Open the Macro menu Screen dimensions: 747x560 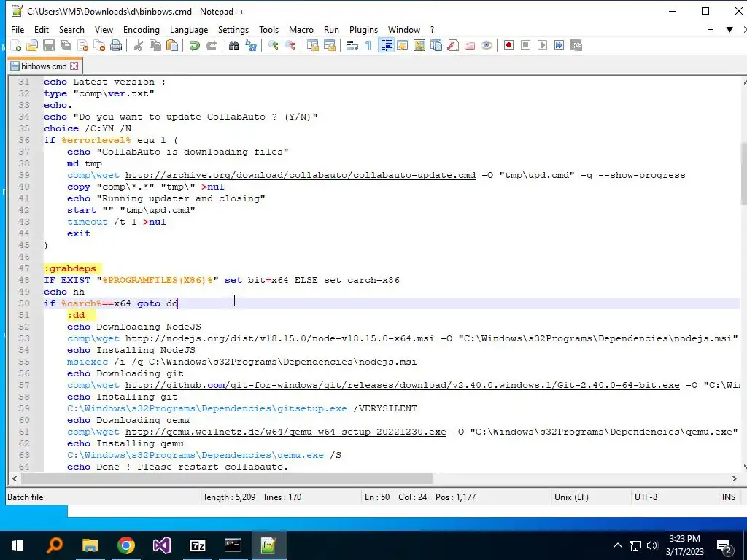coord(301,29)
